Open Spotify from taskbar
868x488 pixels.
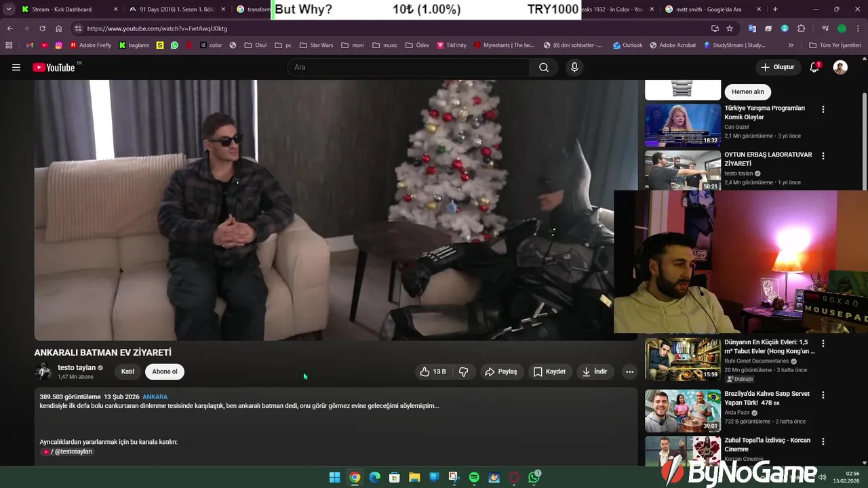(x=474, y=477)
